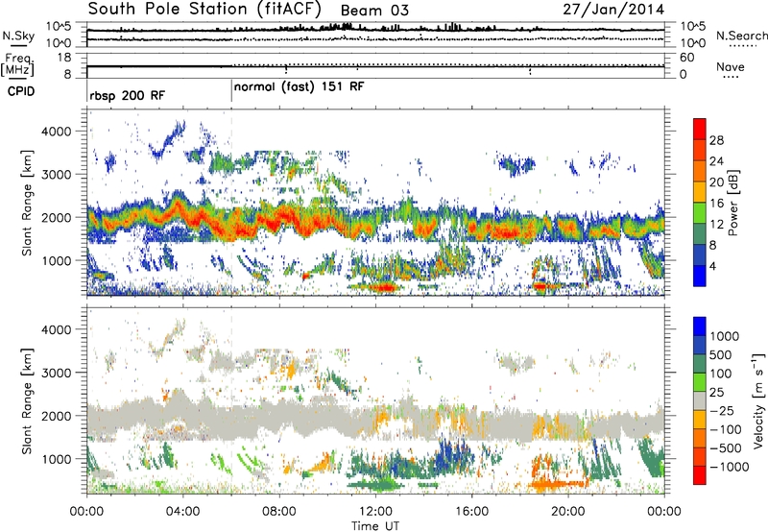Select the "N.Sky" legend label

pos(18,36)
